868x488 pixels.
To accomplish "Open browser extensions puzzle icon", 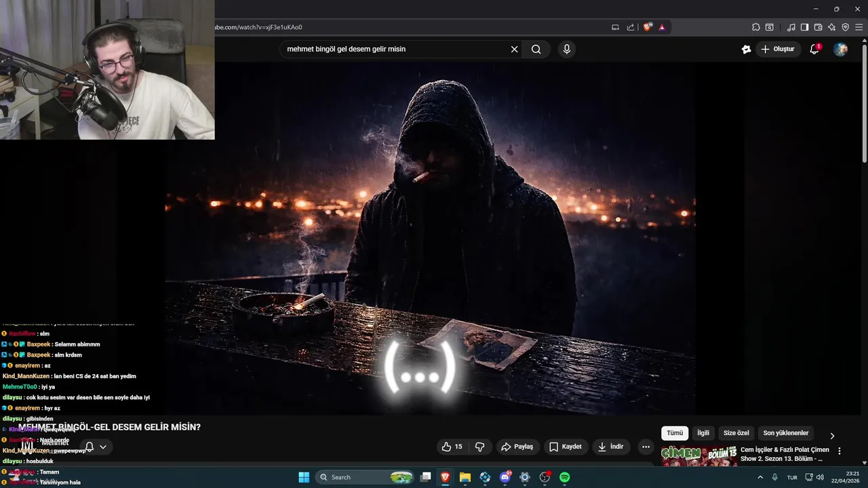I will click(755, 27).
